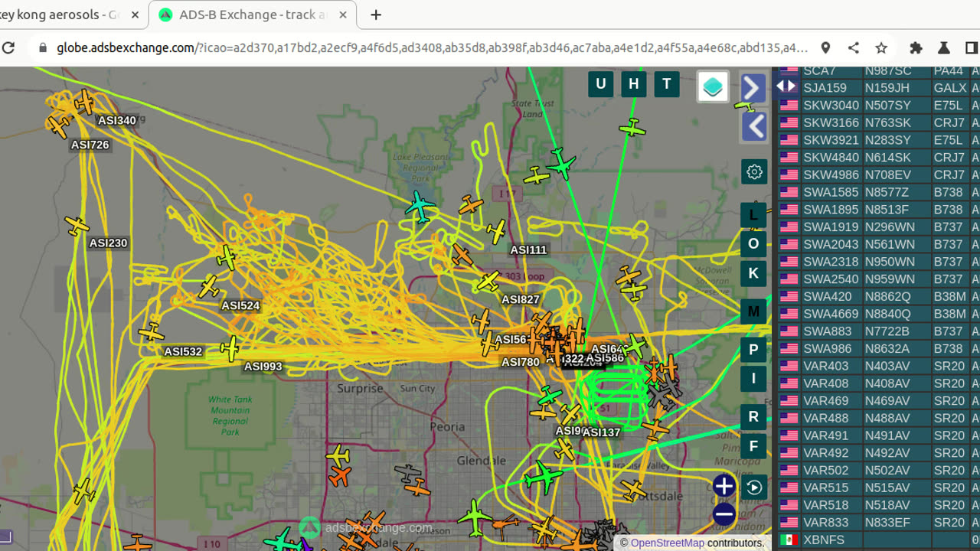
Task: Select the SWA1585 callsign in the table
Action: pos(831,192)
